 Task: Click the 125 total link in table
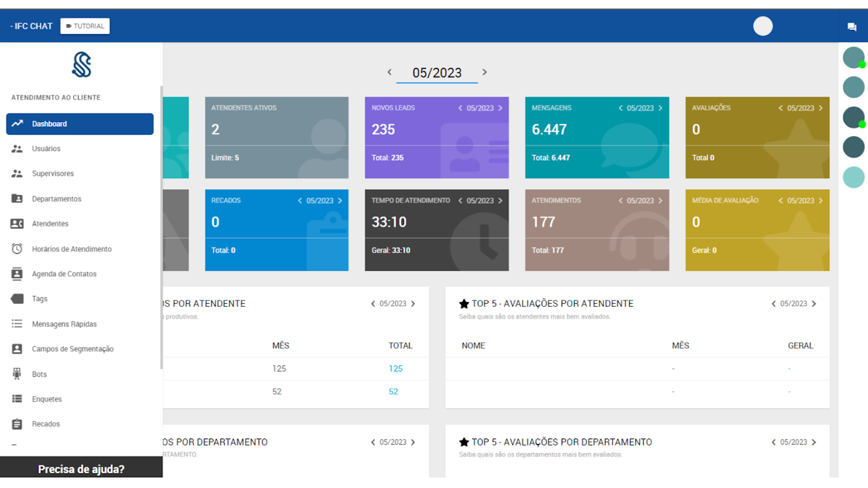point(396,368)
